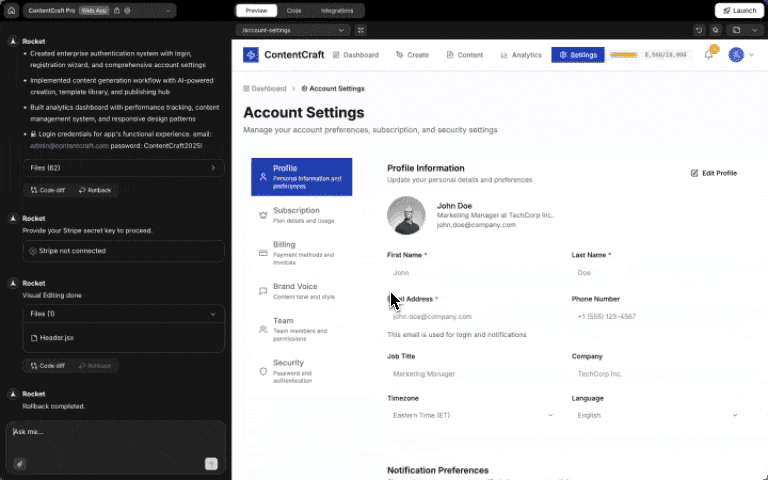Open the Security section shield icon
The image size is (768, 480).
(263, 370)
